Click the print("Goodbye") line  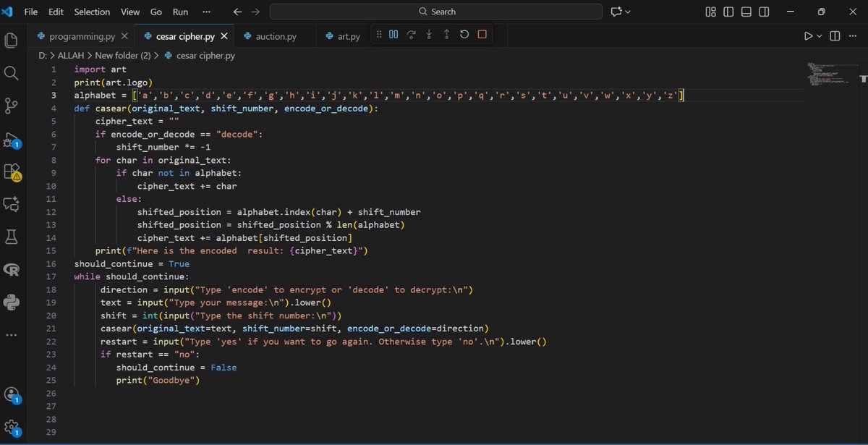point(158,380)
